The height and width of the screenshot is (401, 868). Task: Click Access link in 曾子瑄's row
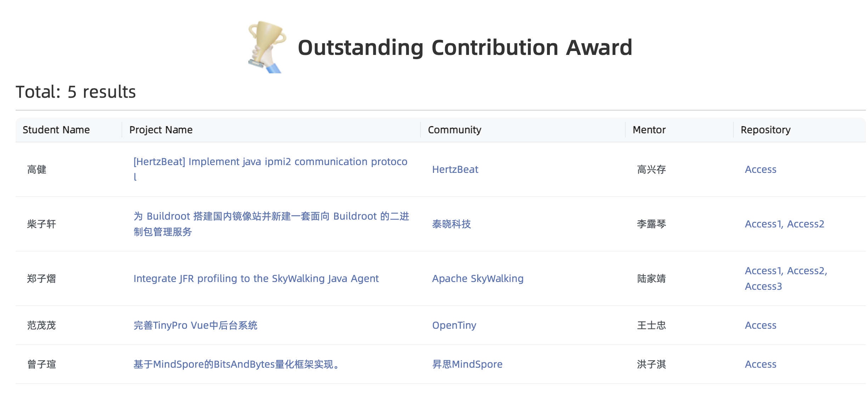click(x=760, y=364)
